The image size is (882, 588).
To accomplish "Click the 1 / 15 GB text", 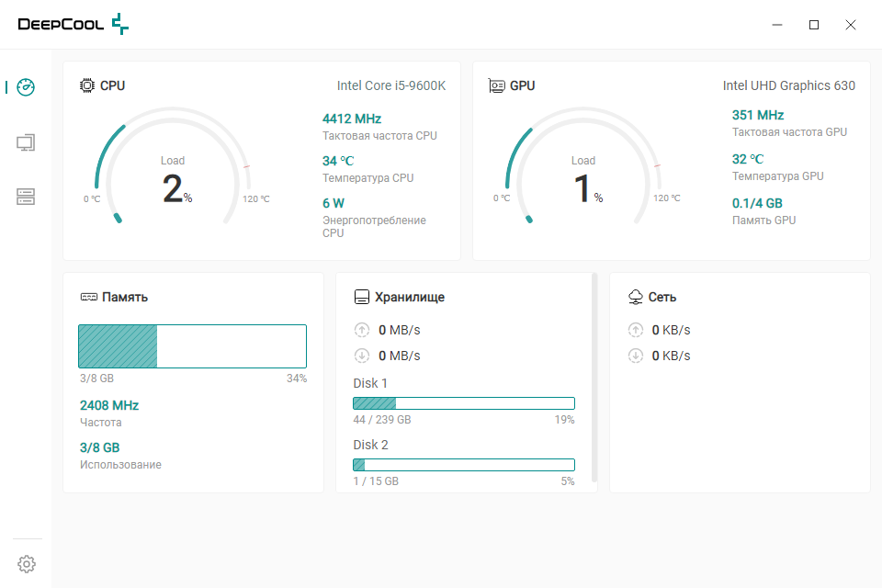I will 376,481.
